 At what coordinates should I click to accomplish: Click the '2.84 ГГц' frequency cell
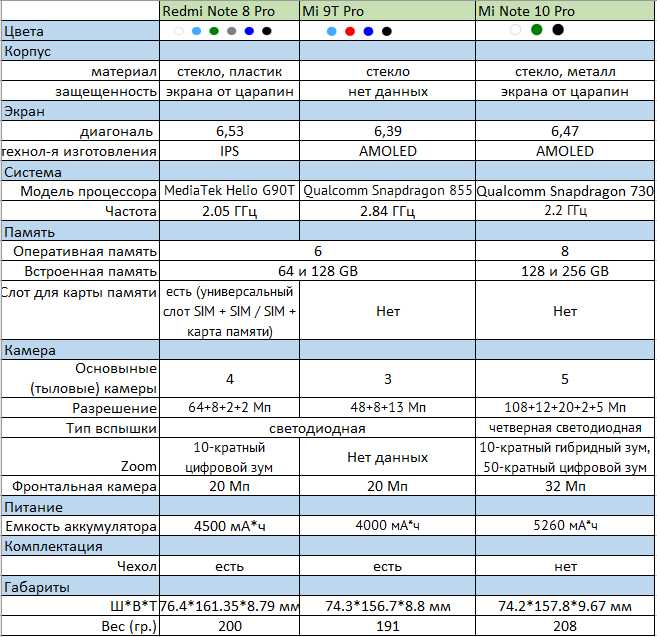[388, 211]
